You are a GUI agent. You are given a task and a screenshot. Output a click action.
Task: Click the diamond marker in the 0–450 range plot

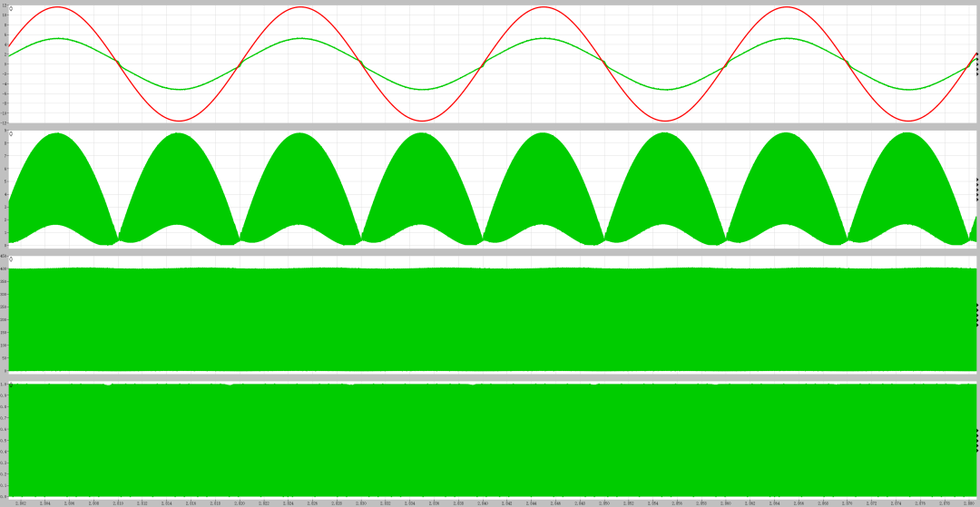pyautogui.click(x=11, y=258)
